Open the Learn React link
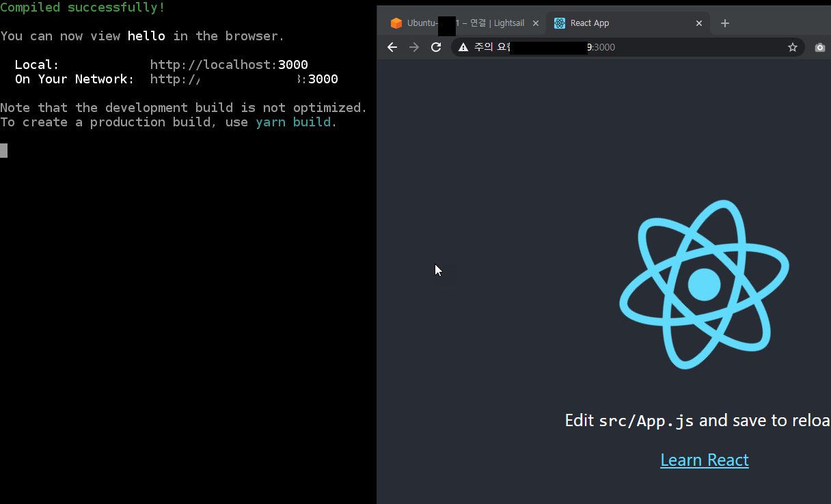Viewport: 831px width, 504px height. [x=705, y=460]
